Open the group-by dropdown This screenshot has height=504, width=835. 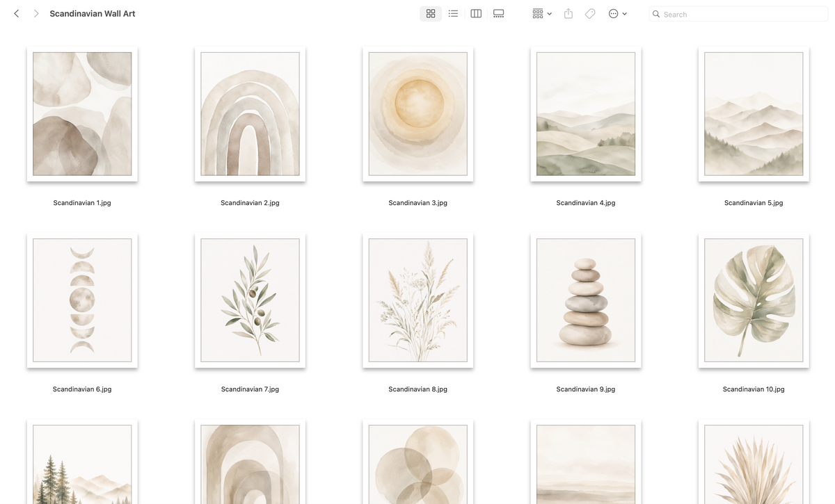click(x=542, y=13)
